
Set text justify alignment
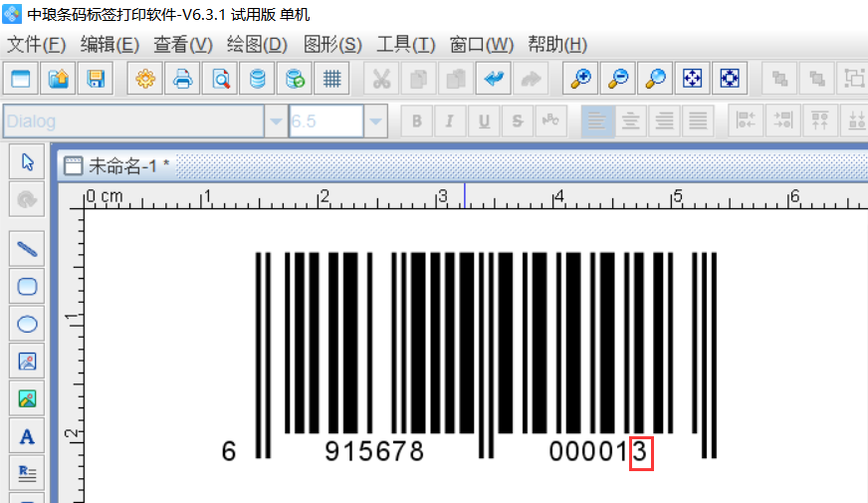[x=698, y=121]
